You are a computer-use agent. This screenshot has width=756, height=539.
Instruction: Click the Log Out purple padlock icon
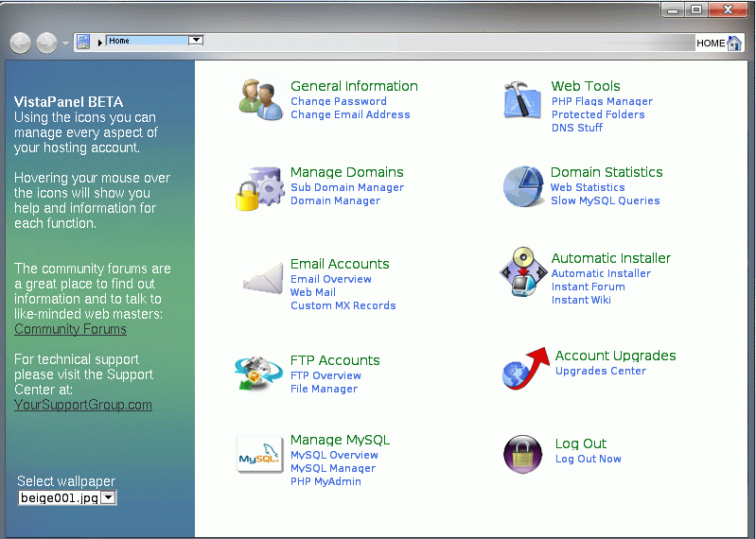(x=522, y=454)
